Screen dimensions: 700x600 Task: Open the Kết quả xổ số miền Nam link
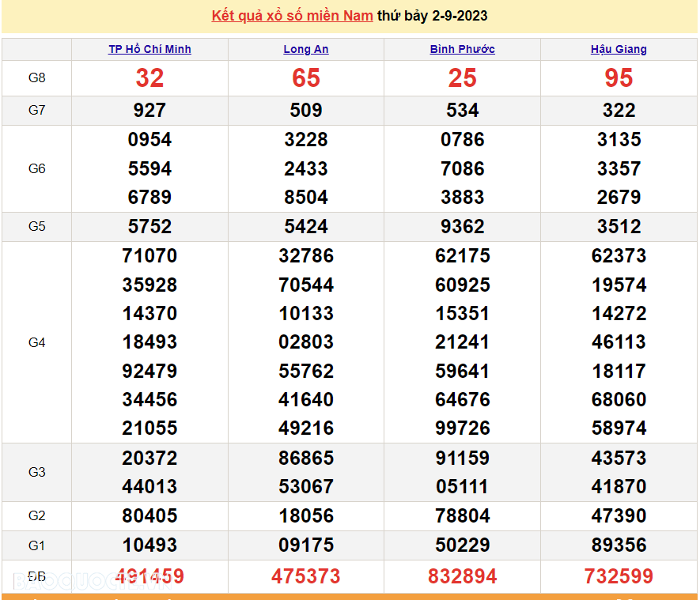pyautogui.click(x=292, y=16)
